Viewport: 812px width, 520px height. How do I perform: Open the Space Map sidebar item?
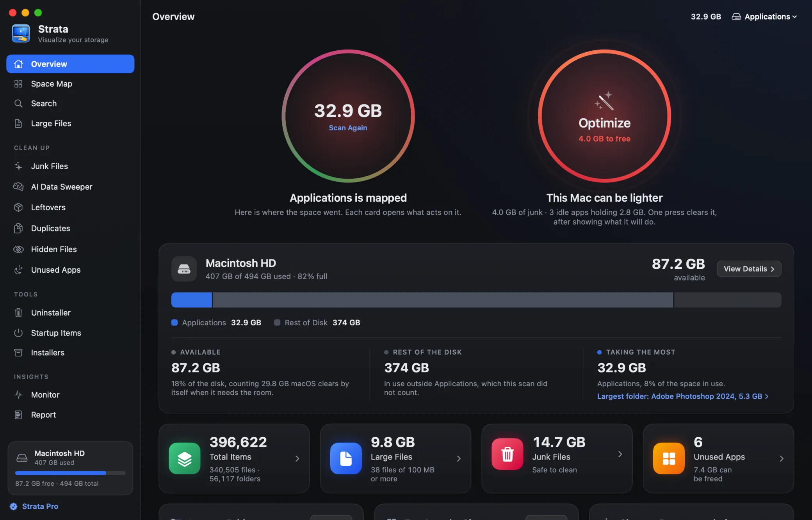(x=70, y=83)
